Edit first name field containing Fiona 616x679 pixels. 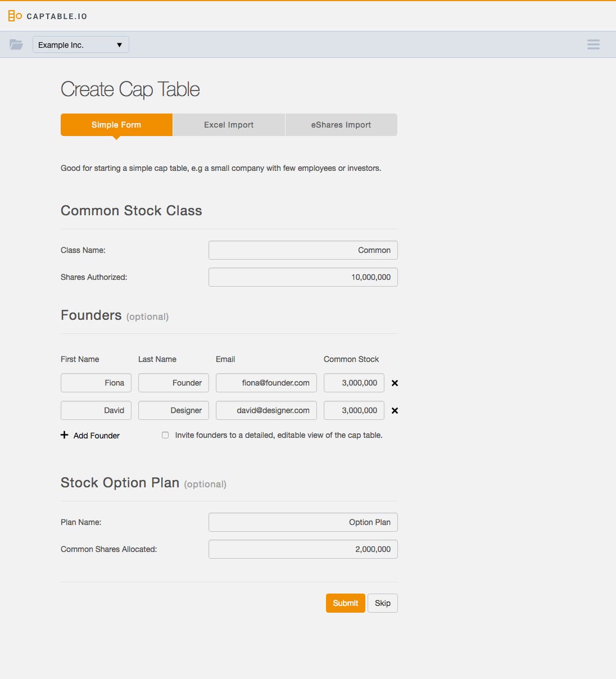click(96, 383)
